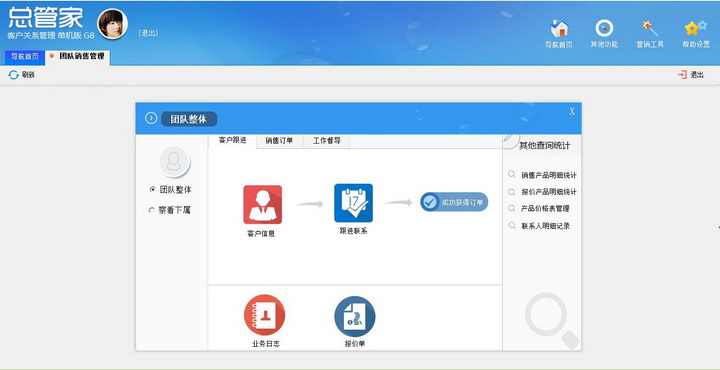Image resolution: width=720 pixels, height=370 pixels.
Task: Click the 成功获得订单 button
Action: pyautogui.click(x=454, y=202)
